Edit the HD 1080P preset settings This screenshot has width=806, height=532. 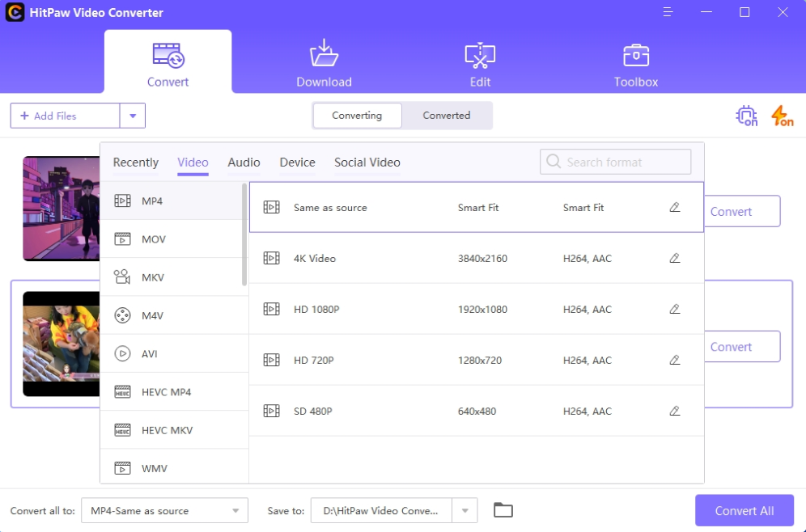674,309
